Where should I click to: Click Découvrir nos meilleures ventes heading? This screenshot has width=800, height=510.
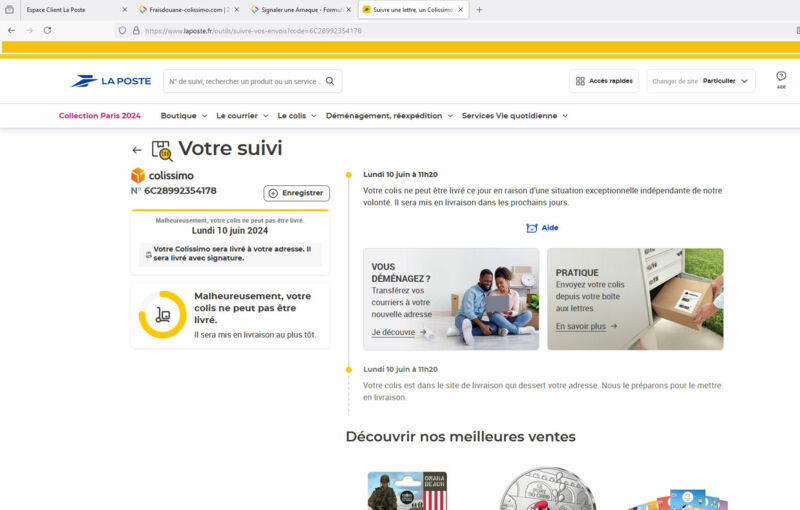click(461, 437)
